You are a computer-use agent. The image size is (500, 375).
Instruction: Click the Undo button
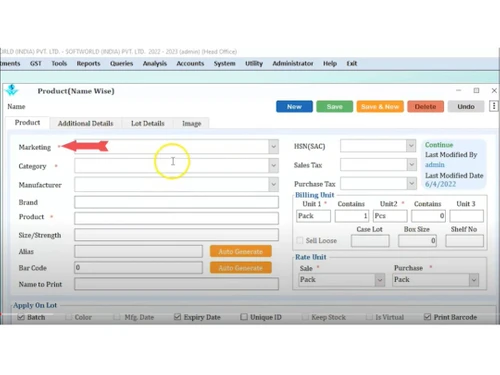(466, 107)
